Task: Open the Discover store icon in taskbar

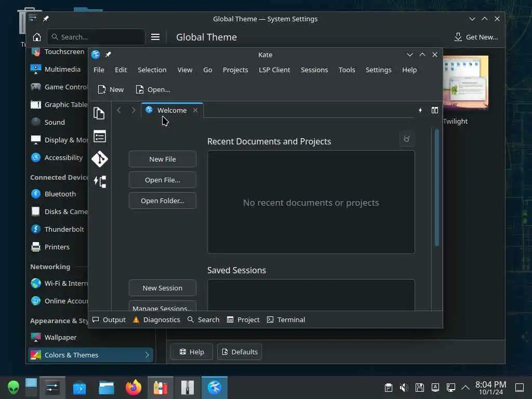Action: (79, 387)
